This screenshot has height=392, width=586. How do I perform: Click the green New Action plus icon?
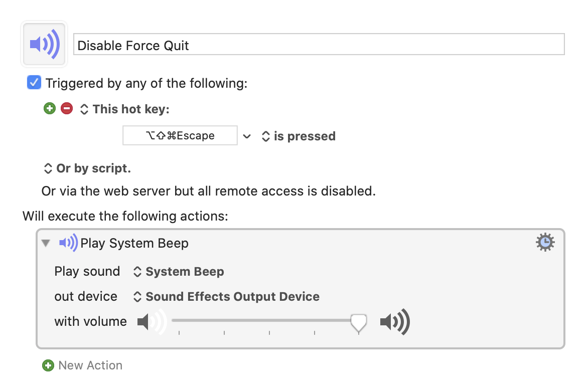48,365
